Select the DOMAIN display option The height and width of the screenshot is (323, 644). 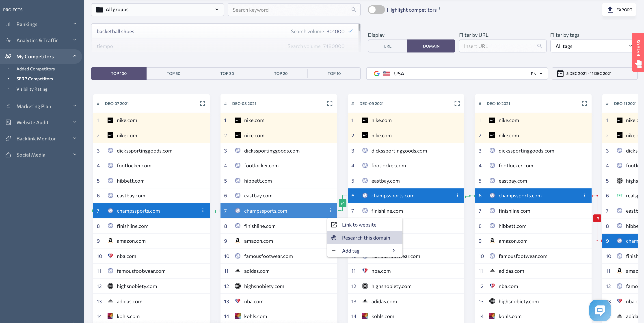click(x=431, y=46)
